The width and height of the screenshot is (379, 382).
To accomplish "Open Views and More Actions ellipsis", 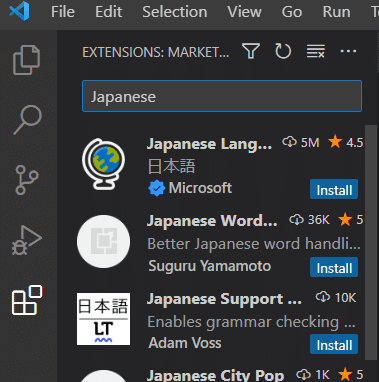I will tap(348, 51).
